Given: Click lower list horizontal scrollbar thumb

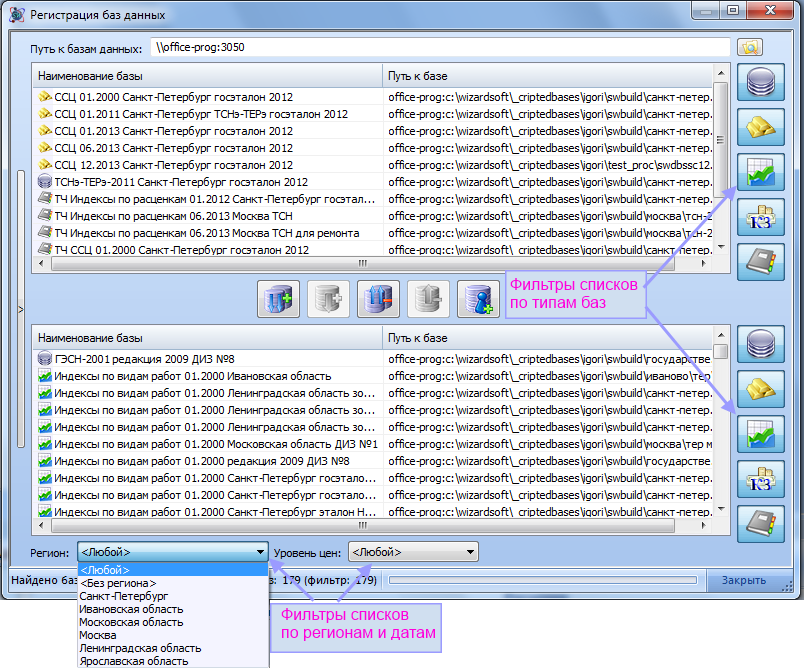Looking at the screenshot, I should tap(363, 525).
